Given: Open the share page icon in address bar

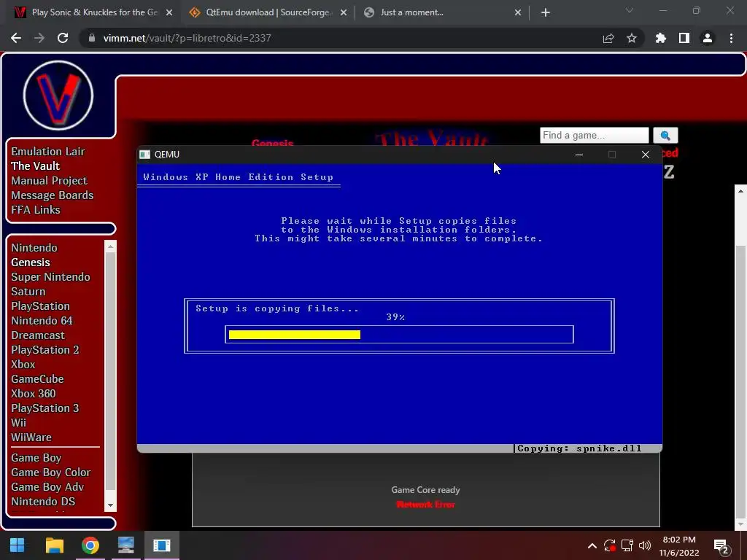Looking at the screenshot, I should click(x=608, y=39).
